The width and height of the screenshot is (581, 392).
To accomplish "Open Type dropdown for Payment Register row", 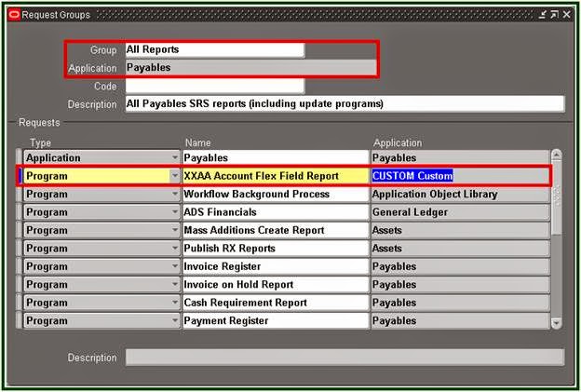I will 175,321.
